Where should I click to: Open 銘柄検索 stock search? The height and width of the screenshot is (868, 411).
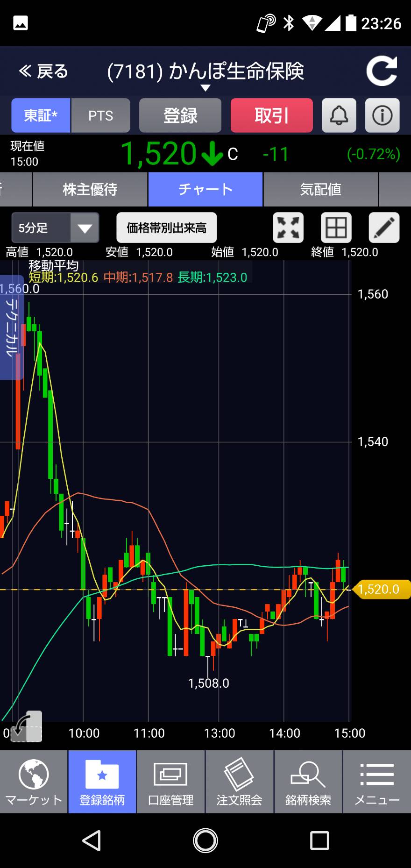click(308, 782)
